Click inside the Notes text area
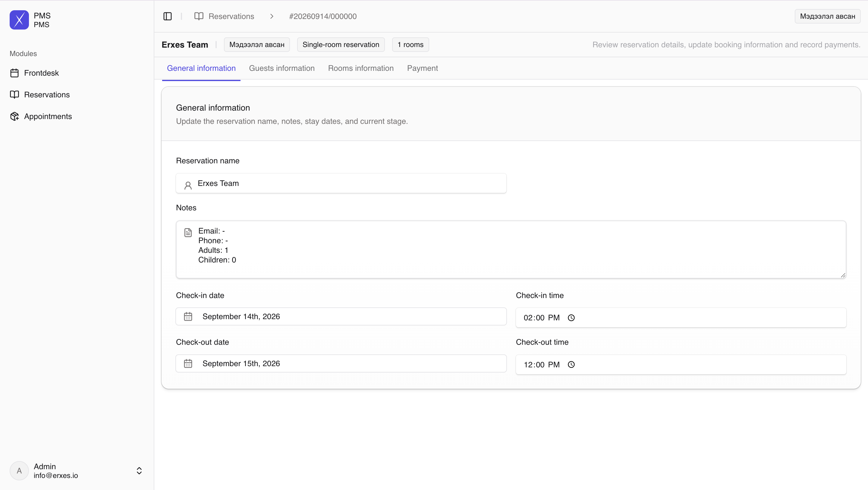Screen dimensions: 868x490 tap(511, 250)
